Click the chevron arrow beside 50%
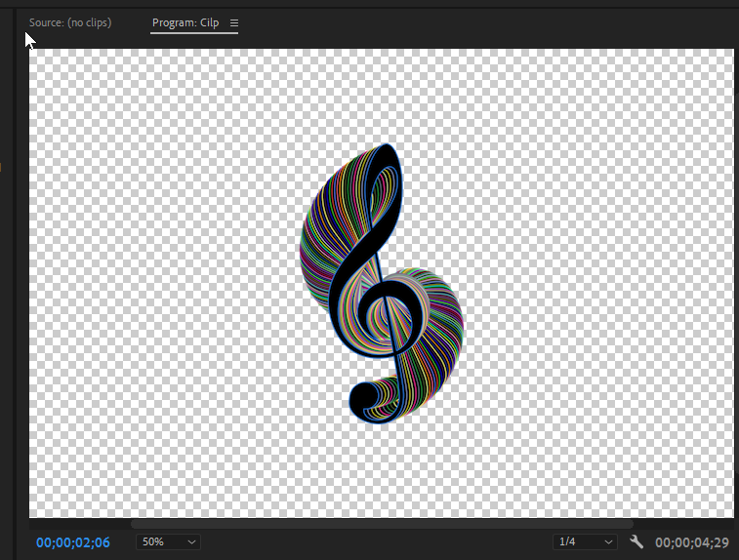 pyautogui.click(x=191, y=541)
